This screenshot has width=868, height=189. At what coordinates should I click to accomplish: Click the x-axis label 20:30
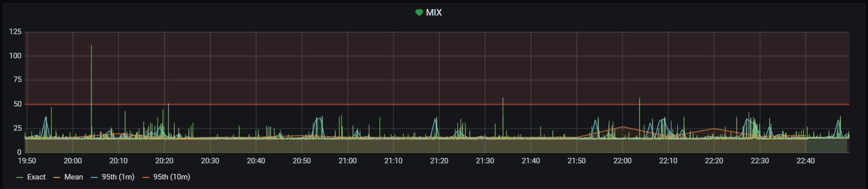pyautogui.click(x=210, y=161)
